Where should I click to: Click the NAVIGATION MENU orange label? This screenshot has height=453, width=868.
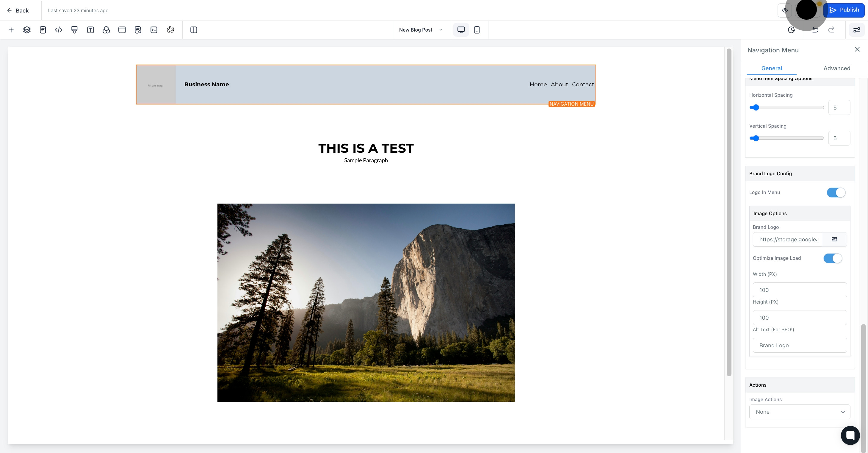pos(571,104)
